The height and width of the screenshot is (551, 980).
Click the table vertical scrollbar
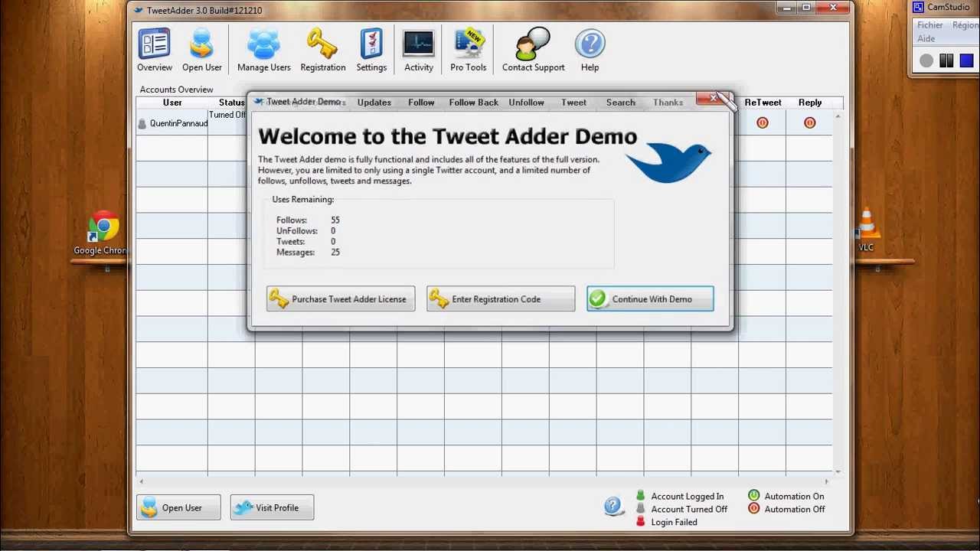click(838, 293)
